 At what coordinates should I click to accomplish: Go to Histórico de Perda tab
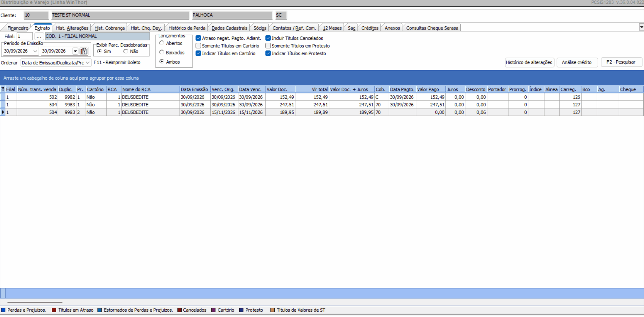coord(187,28)
